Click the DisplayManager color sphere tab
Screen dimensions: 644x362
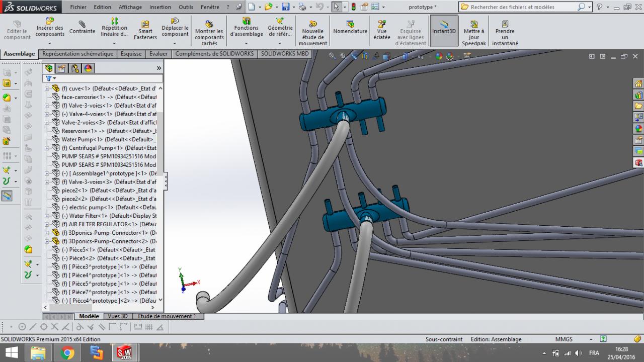(x=88, y=68)
